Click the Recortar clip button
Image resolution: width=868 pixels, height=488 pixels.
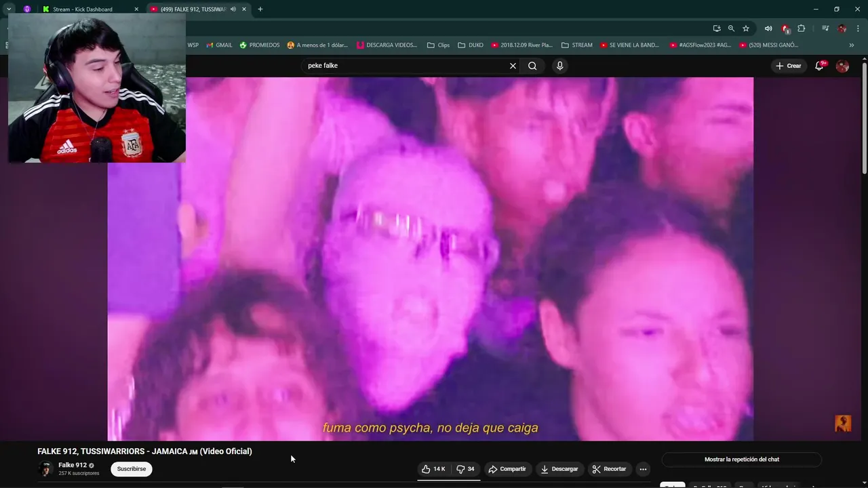[609, 469]
